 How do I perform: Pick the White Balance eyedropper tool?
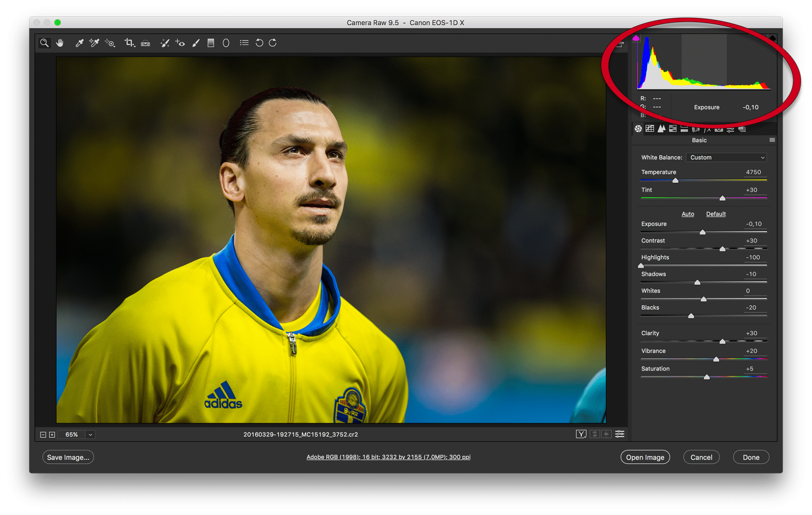point(79,43)
